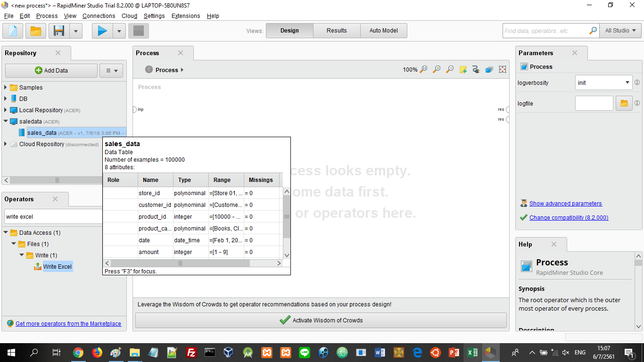Click the auto-fit process view icon
Screen dimensions: 644x362
tap(503, 69)
